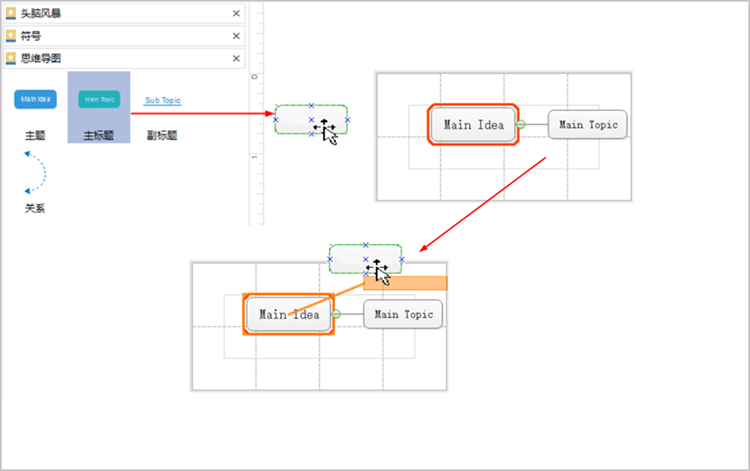Expand the 符号 library header
The width and height of the screenshot is (750, 471).
(124, 36)
